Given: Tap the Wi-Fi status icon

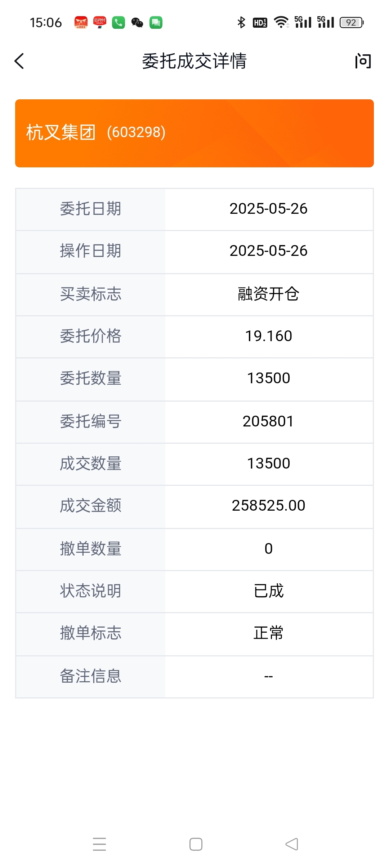Looking at the screenshot, I should (281, 22).
